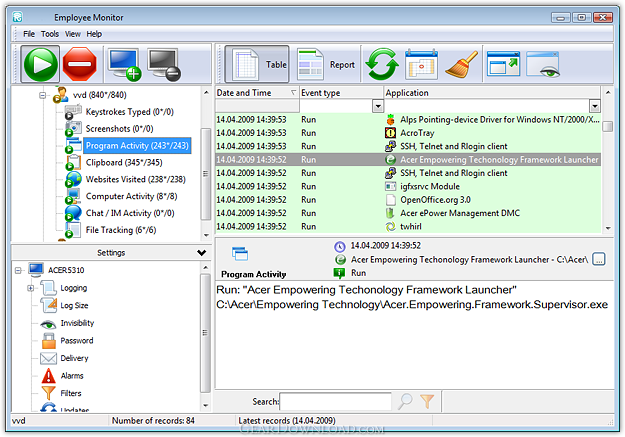Open Alarms settings

pos(72,376)
